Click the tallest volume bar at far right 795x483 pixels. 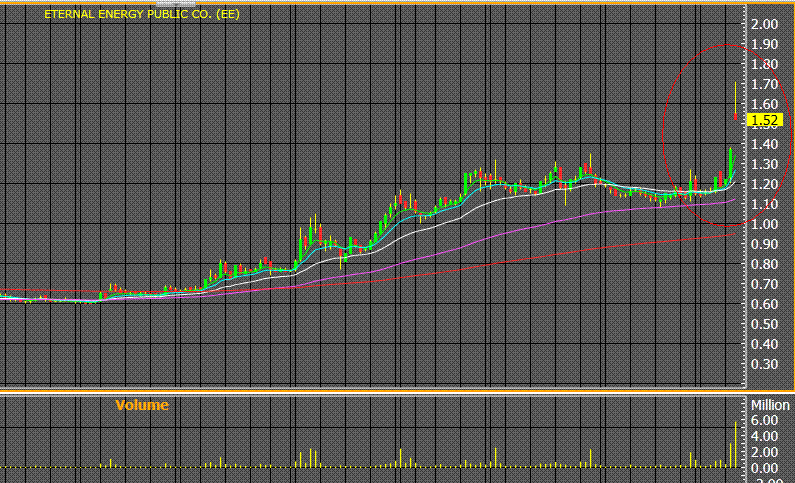pyautogui.click(x=737, y=444)
